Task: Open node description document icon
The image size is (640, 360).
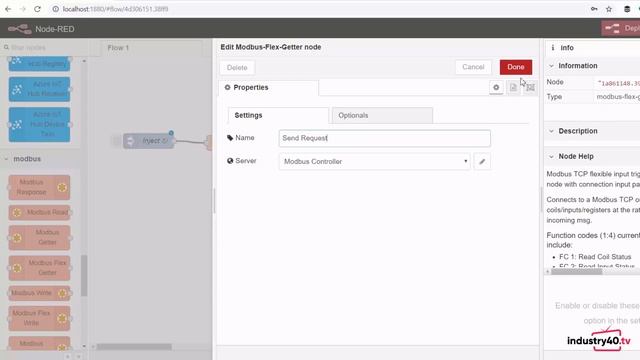Action: pos(513,87)
